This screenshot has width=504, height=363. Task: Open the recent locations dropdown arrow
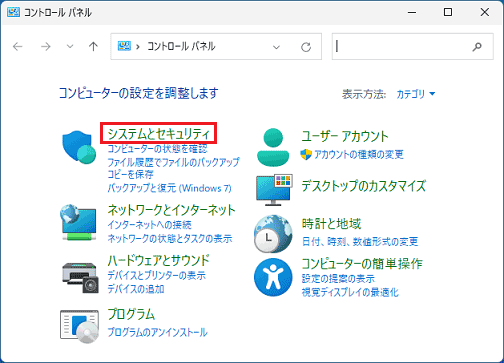click(70, 47)
